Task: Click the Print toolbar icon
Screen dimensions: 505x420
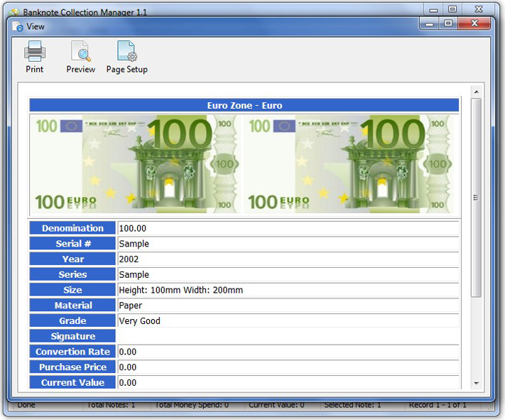Action: pyautogui.click(x=34, y=53)
